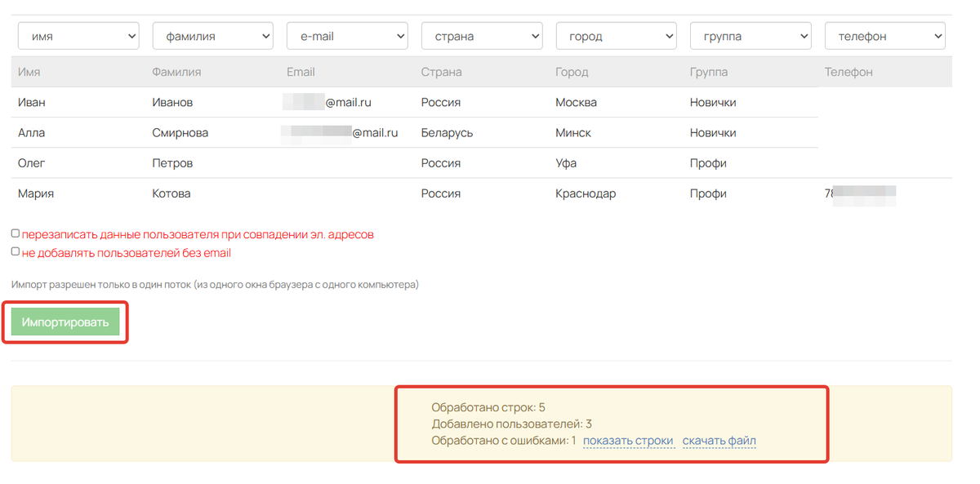Click Мария's phone number cell
The width and height of the screenshot is (980, 484).
[861, 194]
